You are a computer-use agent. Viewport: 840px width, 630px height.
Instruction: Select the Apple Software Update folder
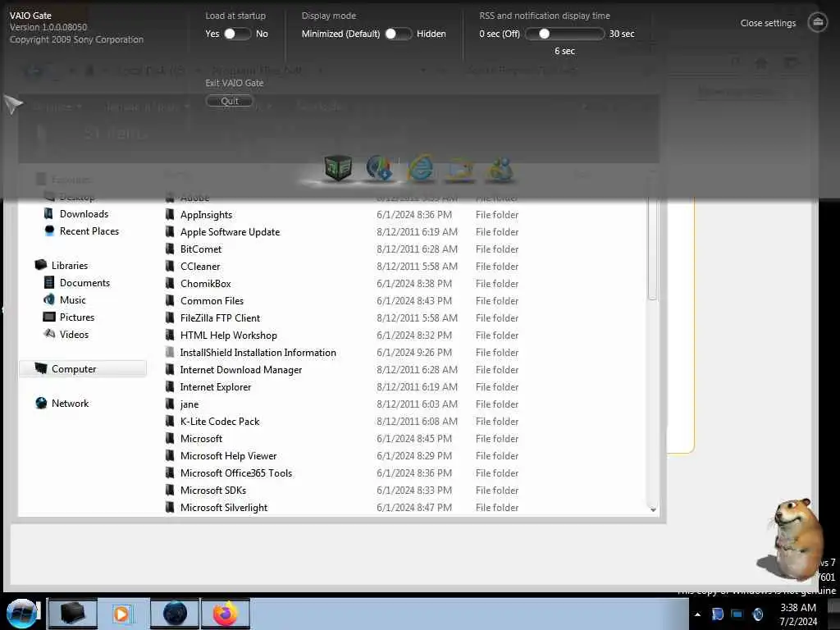click(x=230, y=232)
